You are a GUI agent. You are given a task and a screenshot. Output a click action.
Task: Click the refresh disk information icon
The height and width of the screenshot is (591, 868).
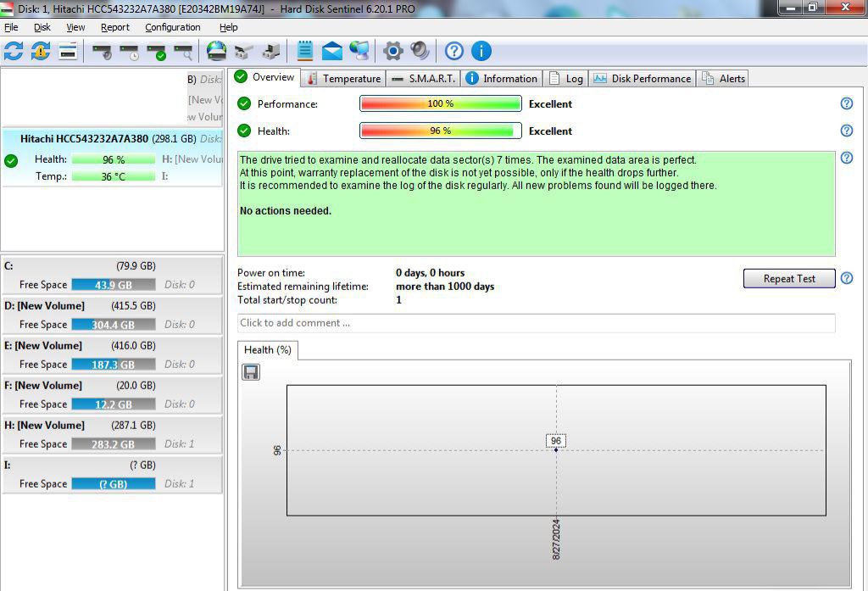[14, 51]
